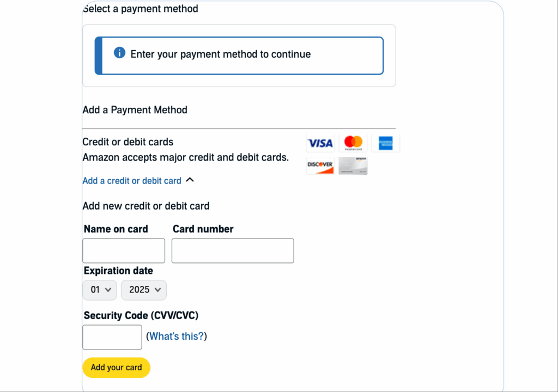Focus the Name on card text box

coord(124,251)
